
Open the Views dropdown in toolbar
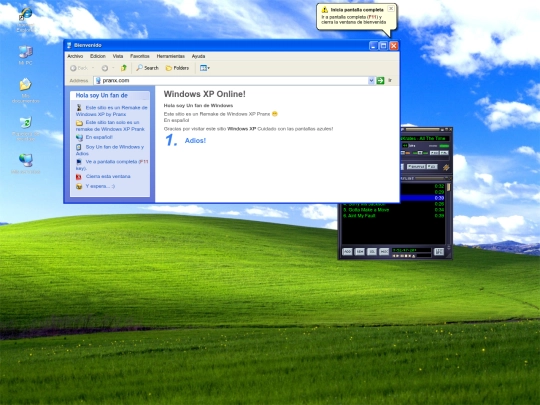pyautogui.click(x=205, y=68)
